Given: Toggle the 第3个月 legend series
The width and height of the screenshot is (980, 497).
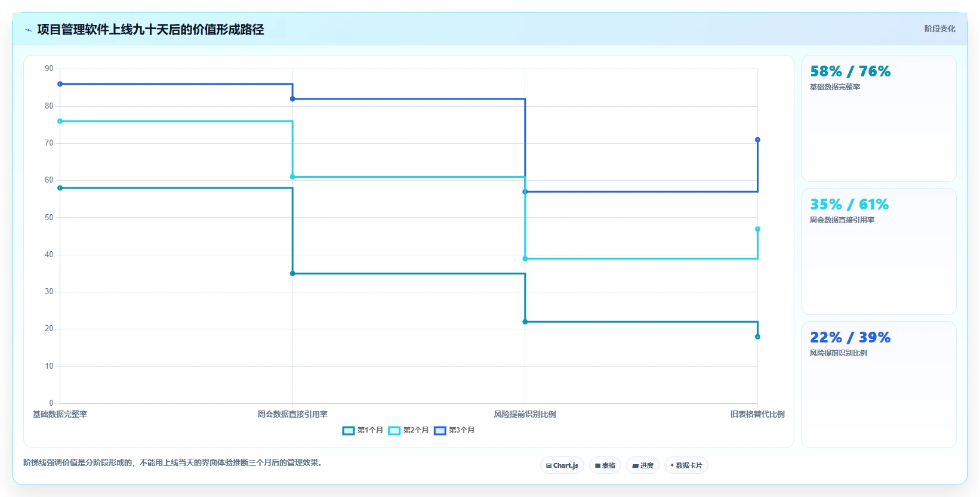Looking at the screenshot, I should 454,430.
